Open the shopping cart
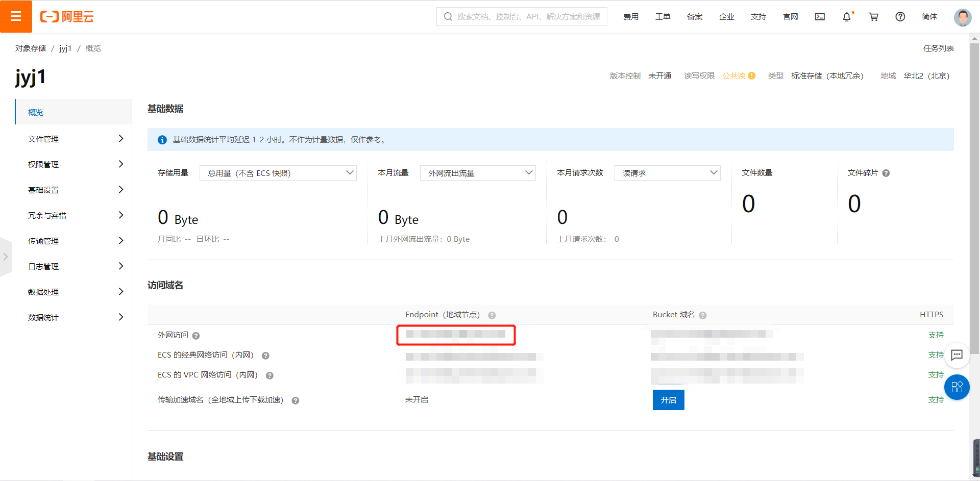This screenshot has height=481, width=980. (873, 17)
